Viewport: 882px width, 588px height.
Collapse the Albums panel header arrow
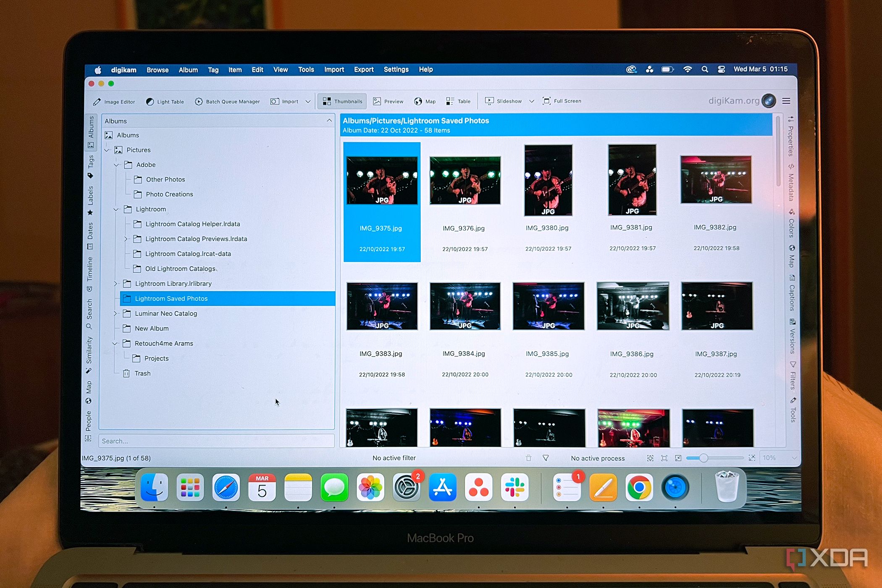point(329,121)
